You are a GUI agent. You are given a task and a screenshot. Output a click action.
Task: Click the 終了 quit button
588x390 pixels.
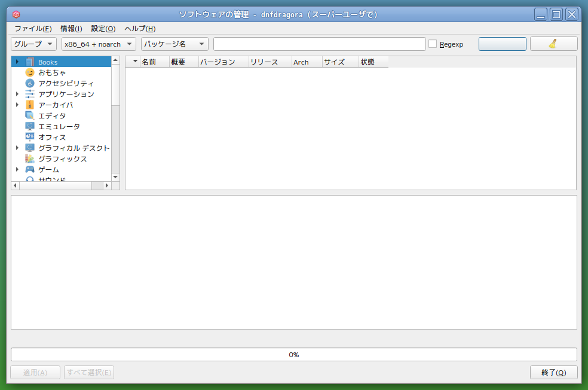(553, 372)
